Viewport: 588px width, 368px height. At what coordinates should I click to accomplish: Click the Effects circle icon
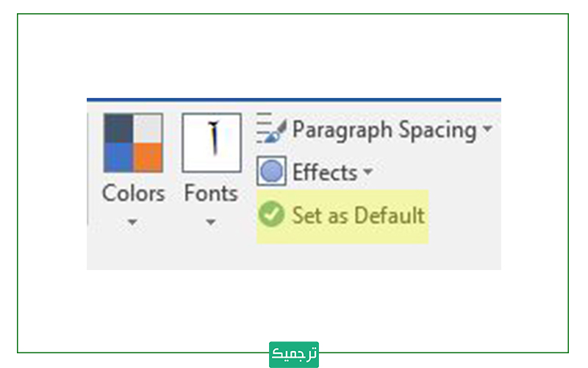271,171
